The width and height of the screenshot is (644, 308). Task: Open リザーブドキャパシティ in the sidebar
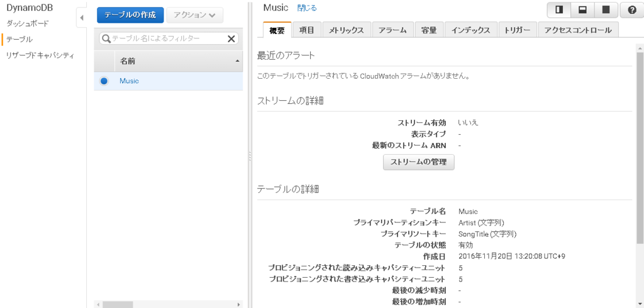coord(40,55)
